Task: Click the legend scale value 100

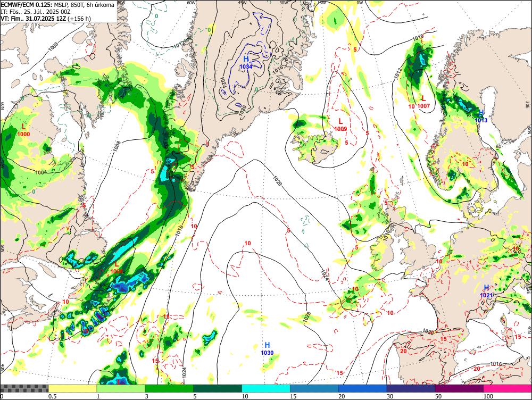Action: [488, 396]
